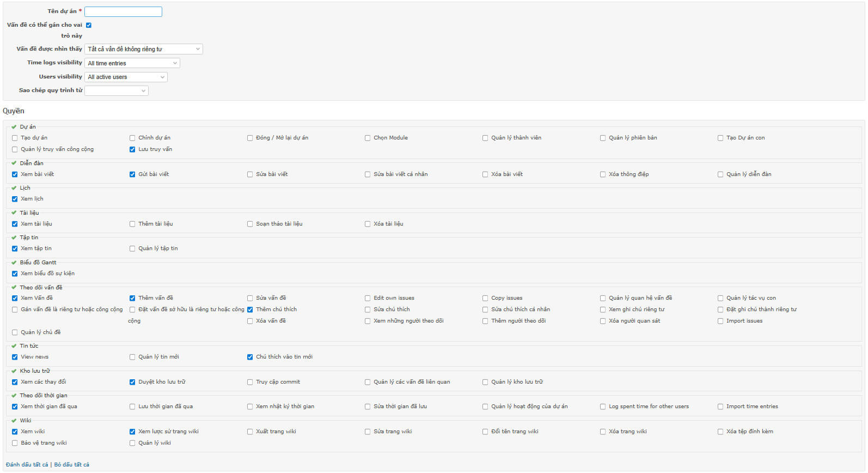Check the Sửa vấn đề permission
This screenshot has height=473, width=868.
[x=250, y=299]
